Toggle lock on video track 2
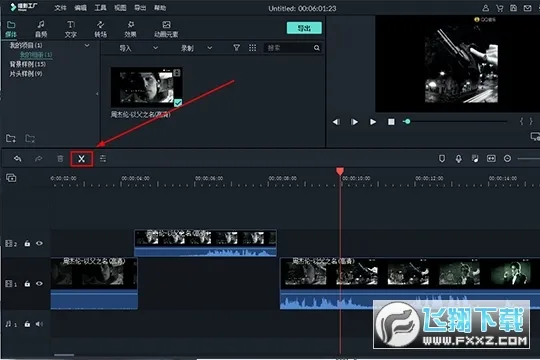The width and height of the screenshot is (540, 360). click(x=27, y=244)
